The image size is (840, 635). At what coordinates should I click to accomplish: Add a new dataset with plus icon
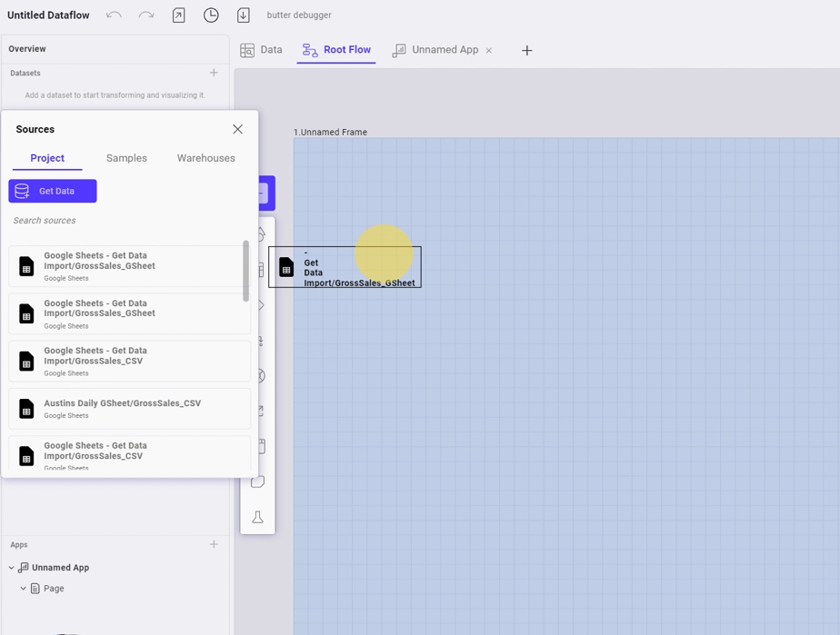pyautogui.click(x=214, y=73)
